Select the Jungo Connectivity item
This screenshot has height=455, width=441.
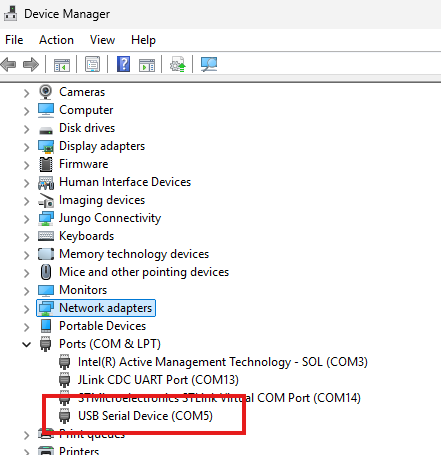coord(110,218)
